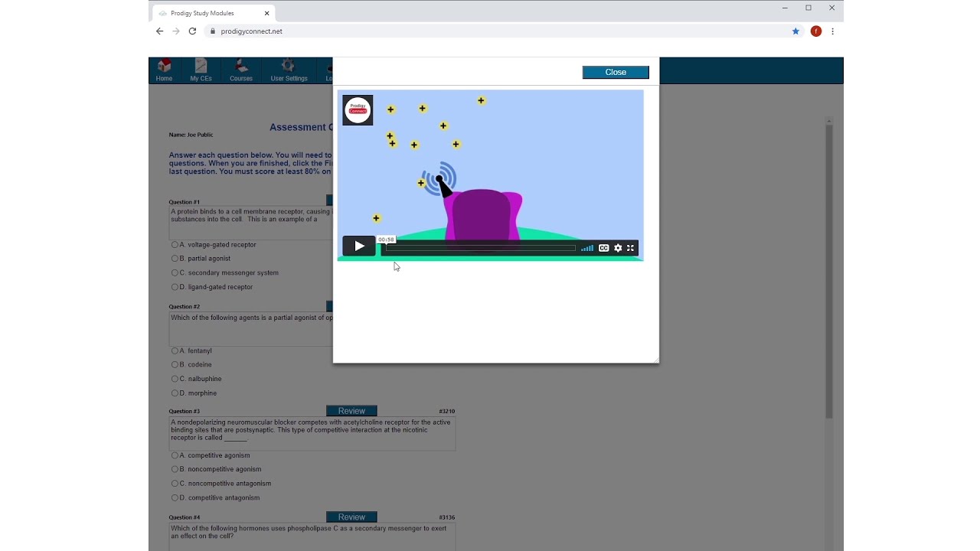Screen dimensions: 980x551
Task: Click the page vertical scrollbar
Action: pyautogui.click(x=828, y=272)
